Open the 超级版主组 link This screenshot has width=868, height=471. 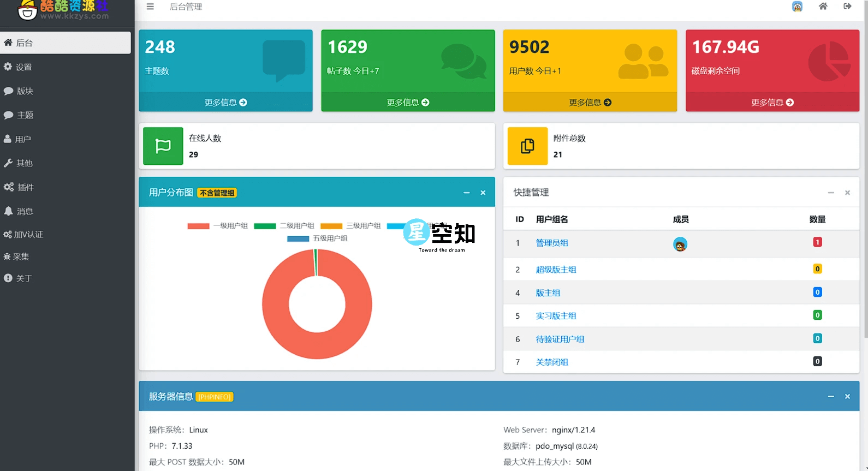coord(556,270)
